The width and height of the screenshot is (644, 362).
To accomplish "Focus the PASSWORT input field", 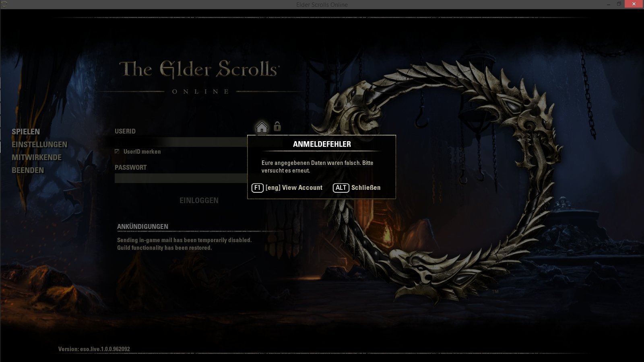I will pyautogui.click(x=181, y=178).
